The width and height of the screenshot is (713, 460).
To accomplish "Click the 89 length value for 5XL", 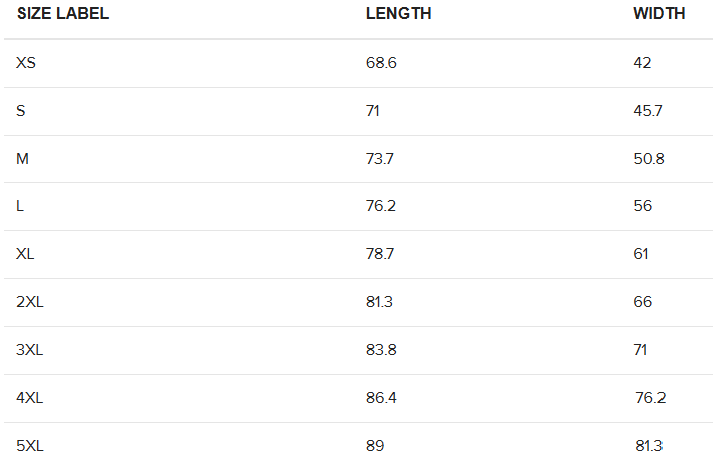I will click(x=375, y=445).
